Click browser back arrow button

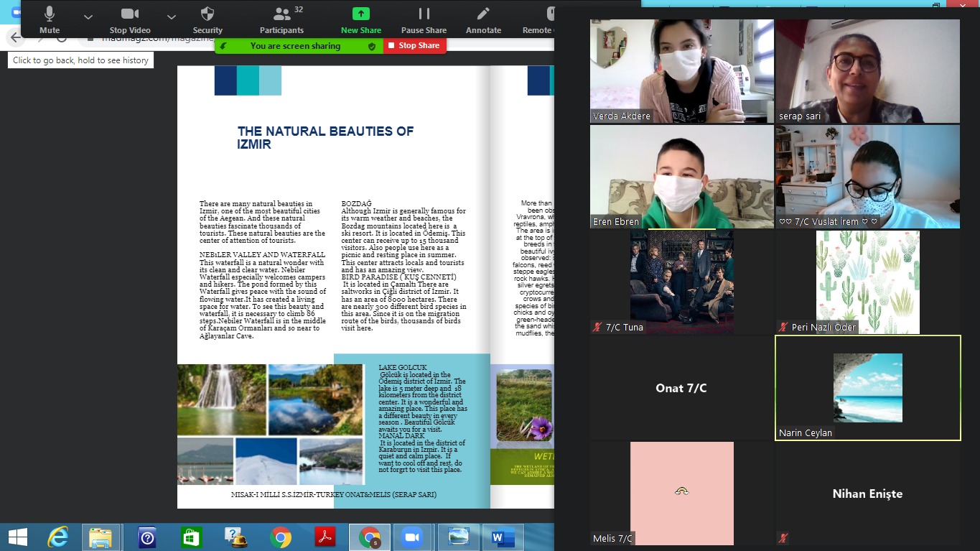tap(16, 37)
